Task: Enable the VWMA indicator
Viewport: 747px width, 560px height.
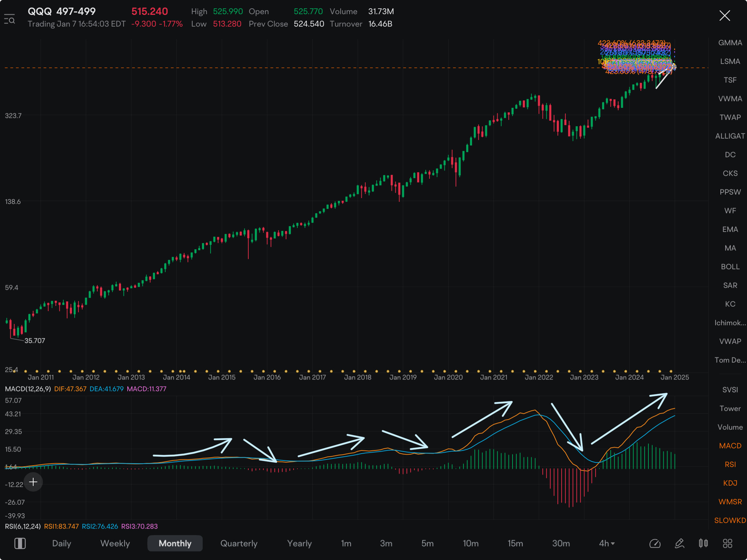Action: 730,99
